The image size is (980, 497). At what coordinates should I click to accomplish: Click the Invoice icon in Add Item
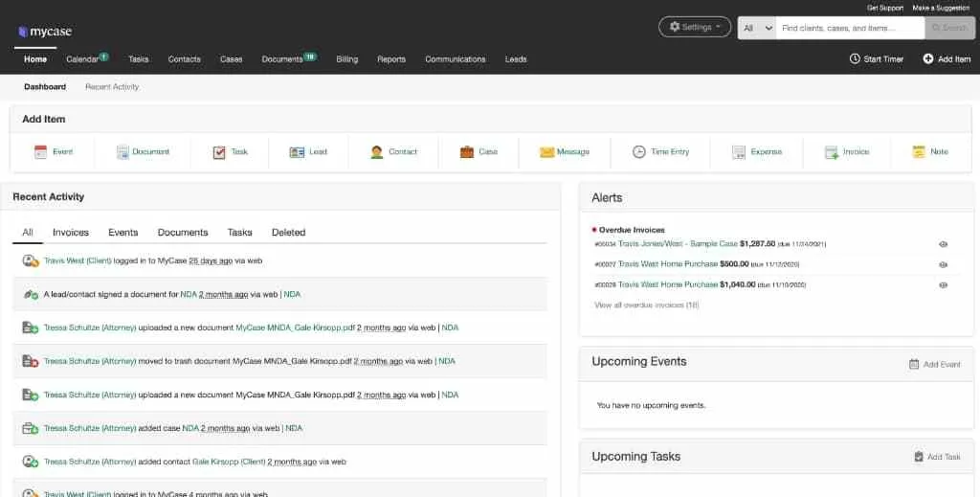(832, 152)
